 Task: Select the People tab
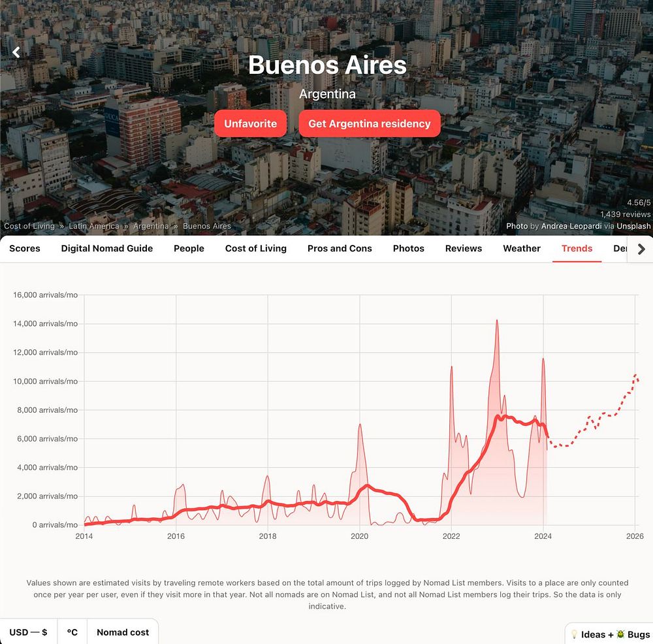(189, 248)
